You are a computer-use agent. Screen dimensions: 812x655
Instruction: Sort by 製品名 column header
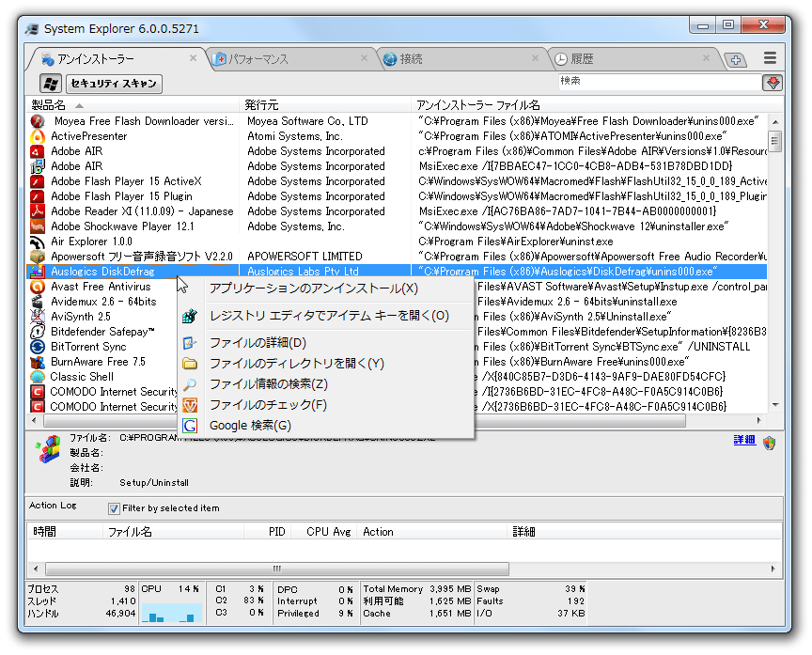(x=133, y=105)
